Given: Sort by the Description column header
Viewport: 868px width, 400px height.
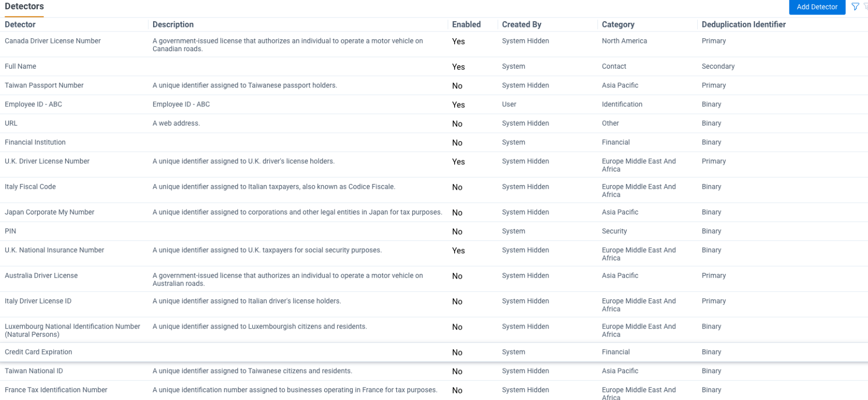Looking at the screenshot, I should pos(173,24).
